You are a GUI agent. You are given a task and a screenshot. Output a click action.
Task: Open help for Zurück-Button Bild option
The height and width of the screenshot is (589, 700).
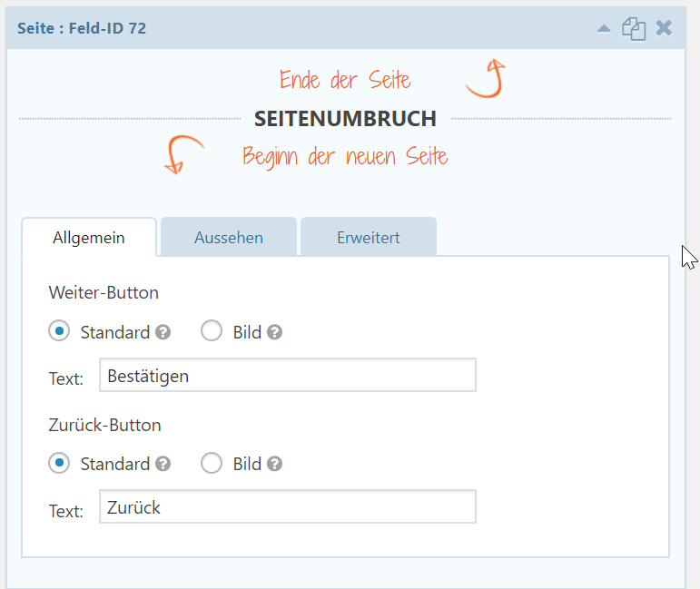click(x=274, y=464)
